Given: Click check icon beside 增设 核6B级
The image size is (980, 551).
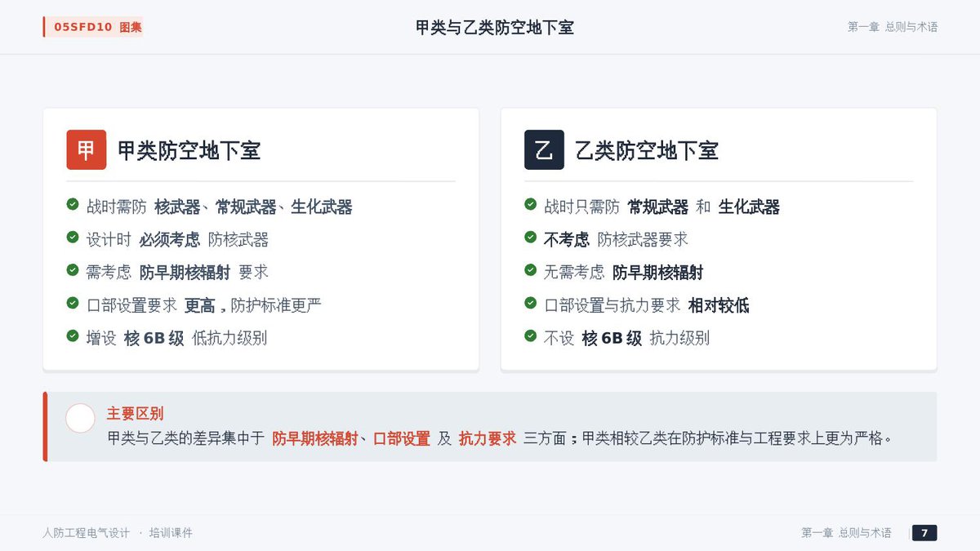Looking at the screenshot, I should 73,335.
